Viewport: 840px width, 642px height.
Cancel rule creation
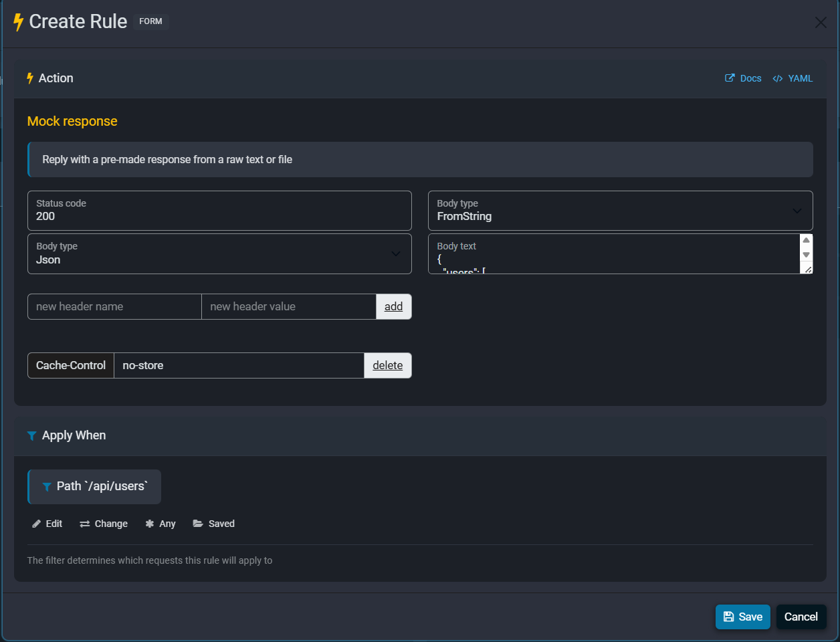point(801,617)
